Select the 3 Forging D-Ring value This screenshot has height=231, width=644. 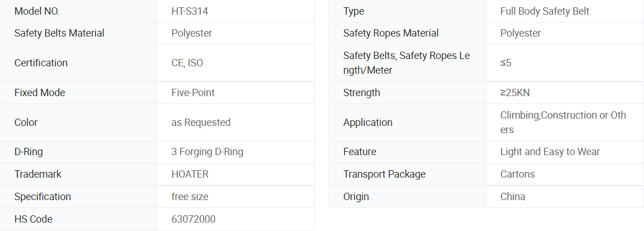point(208,152)
